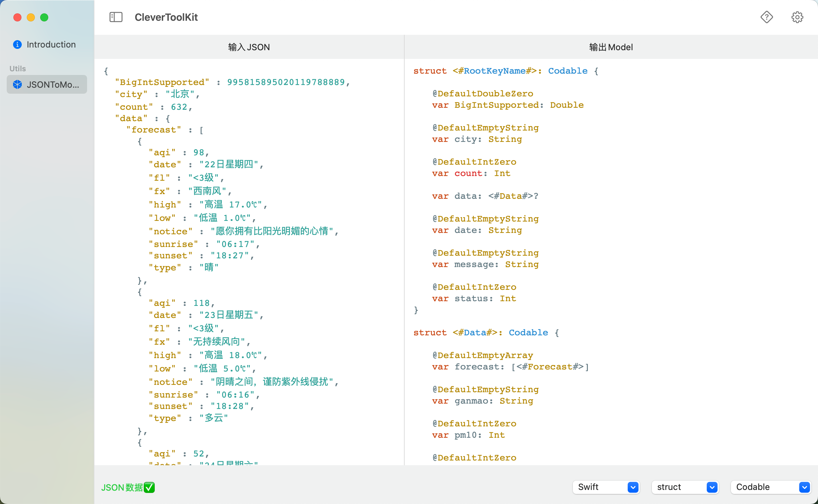818x504 pixels.
Task: Click the var city: String line
Action: (x=477, y=139)
